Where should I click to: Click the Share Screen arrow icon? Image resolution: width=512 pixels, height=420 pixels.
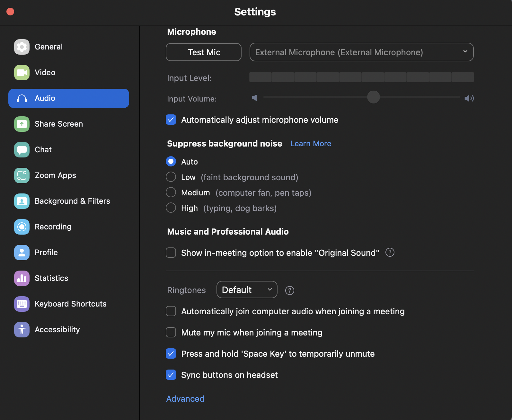[22, 124]
